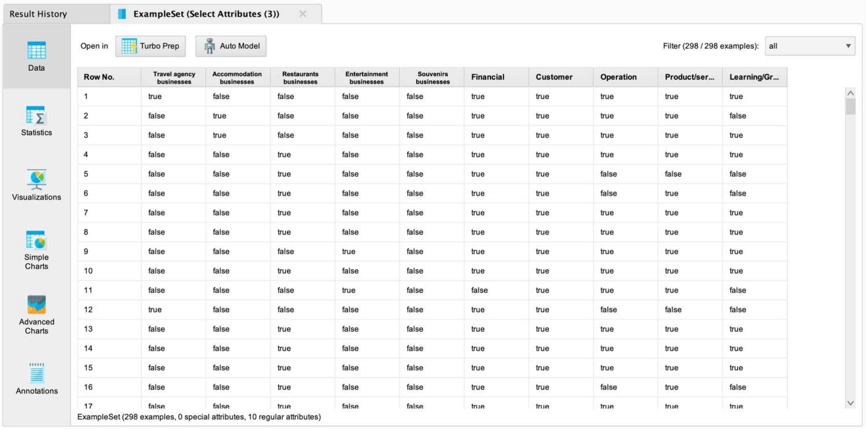This screenshot has height=432, width=868.
Task: Close the ExampleSet tab
Action: (303, 14)
